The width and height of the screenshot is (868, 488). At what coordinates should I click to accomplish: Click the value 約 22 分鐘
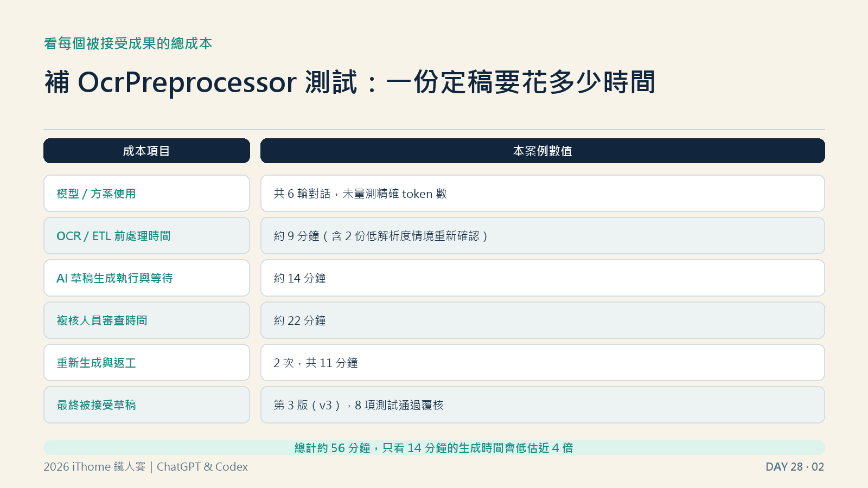click(542, 320)
